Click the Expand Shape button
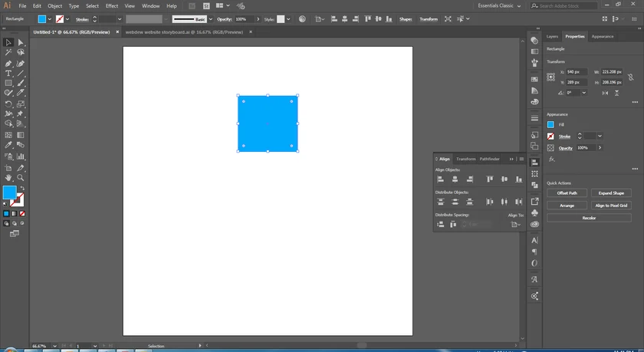Image resolution: width=644 pixels, height=352 pixels. pos(611,193)
